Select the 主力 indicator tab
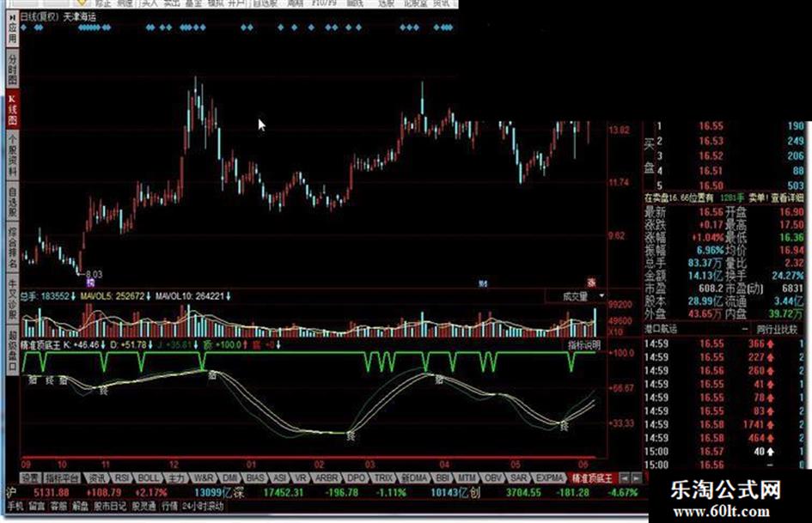Screen dimensions: 812x523 (175, 478)
